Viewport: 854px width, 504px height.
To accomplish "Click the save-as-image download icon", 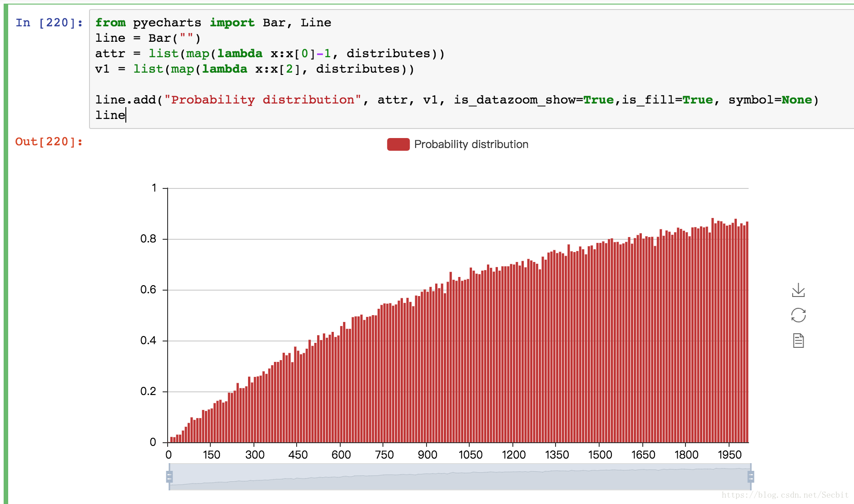I will pyautogui.click(x=798, y=290).
